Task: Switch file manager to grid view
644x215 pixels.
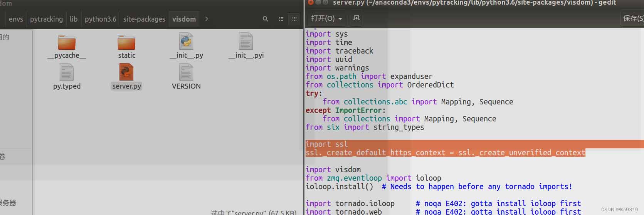Action: (x=294, y=19)
